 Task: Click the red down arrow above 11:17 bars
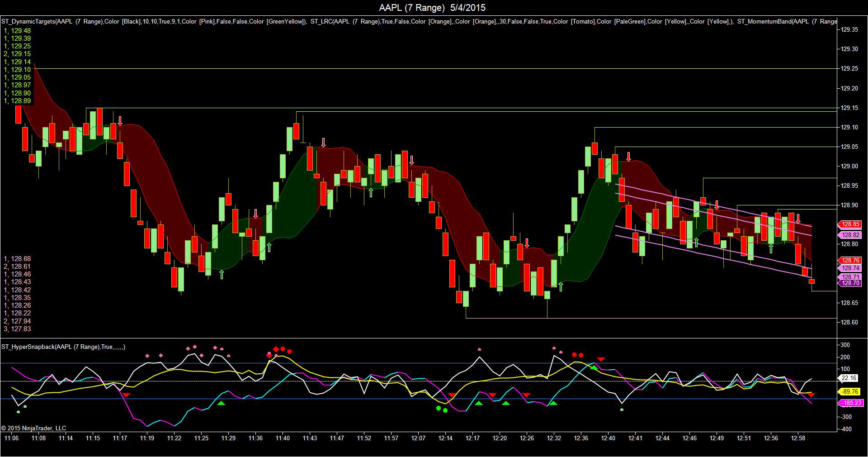point(120,121)
